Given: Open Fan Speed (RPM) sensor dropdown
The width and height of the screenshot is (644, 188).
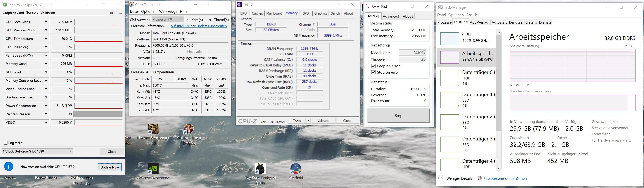Looking at the screenshot, I should [46, 56].
